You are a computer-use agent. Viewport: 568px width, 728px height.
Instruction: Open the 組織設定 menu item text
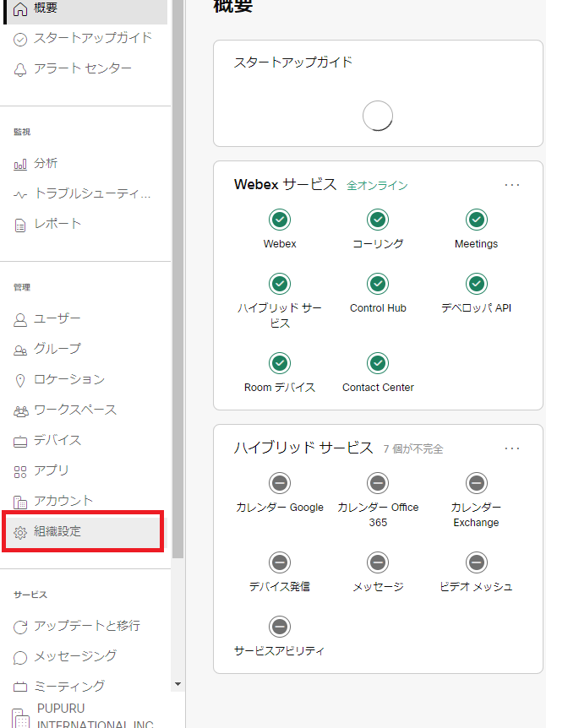click(x=57, y=531)
